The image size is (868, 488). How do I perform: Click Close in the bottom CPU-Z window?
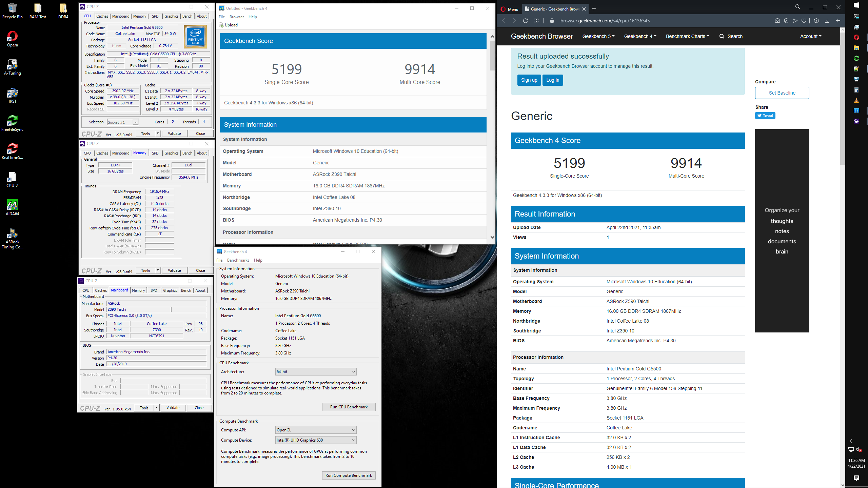point(199,408)
